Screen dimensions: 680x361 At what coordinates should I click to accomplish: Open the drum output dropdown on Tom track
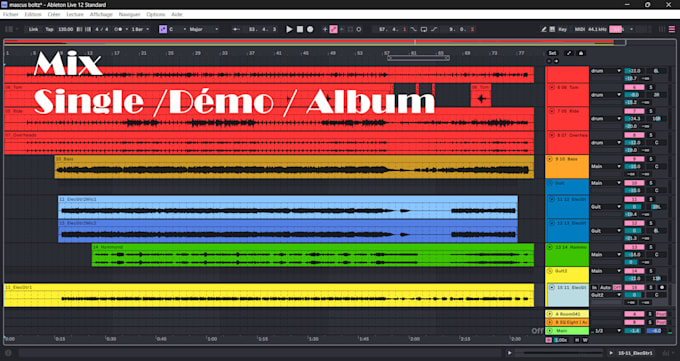[606, 95]
